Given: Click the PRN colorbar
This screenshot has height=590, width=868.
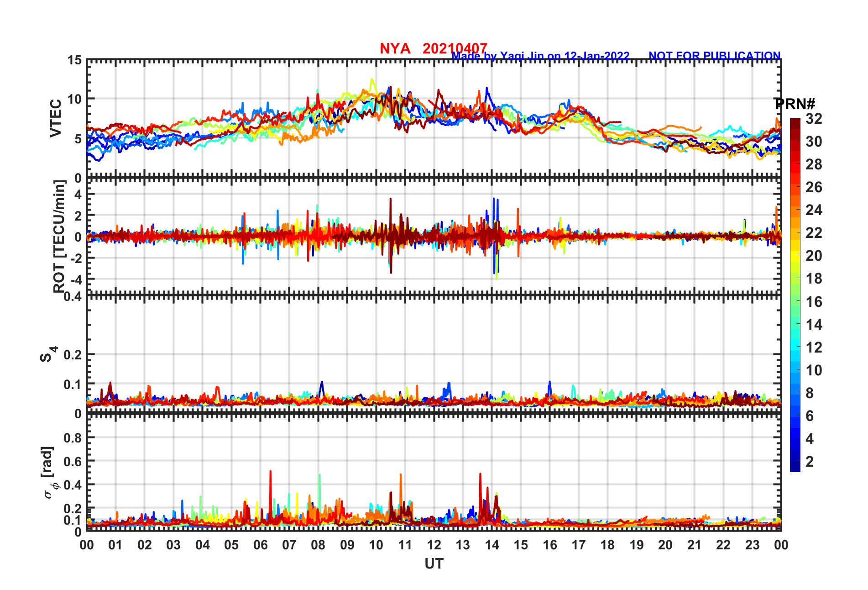Looking at the screenshot, I should coord(795,295).
